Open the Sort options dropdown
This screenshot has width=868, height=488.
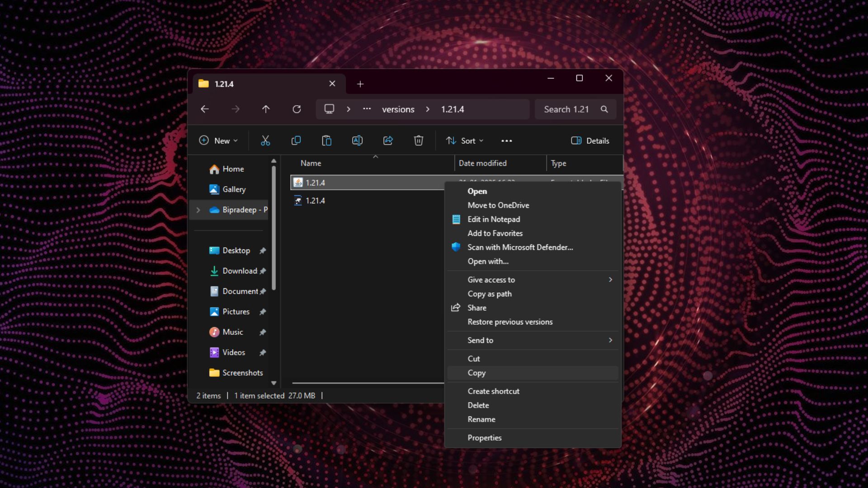pyautogui.click(x=465, y=141)
